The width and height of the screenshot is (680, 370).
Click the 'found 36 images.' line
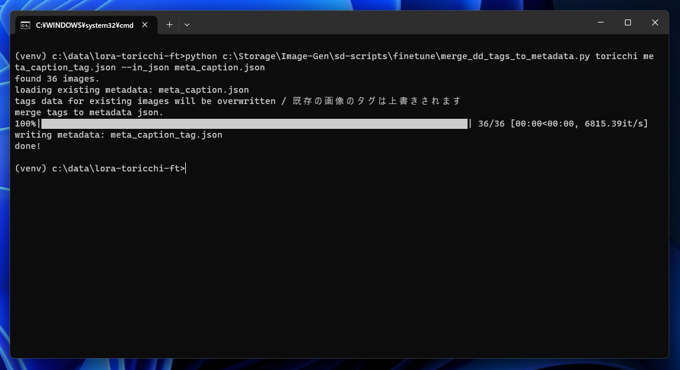(57, 79)
